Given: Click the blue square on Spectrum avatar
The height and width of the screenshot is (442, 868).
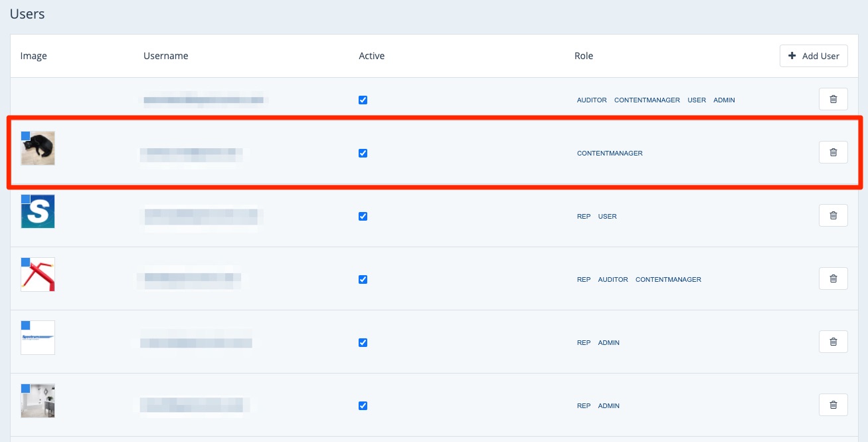Looking at the screenshot, I should click(26, 325).
